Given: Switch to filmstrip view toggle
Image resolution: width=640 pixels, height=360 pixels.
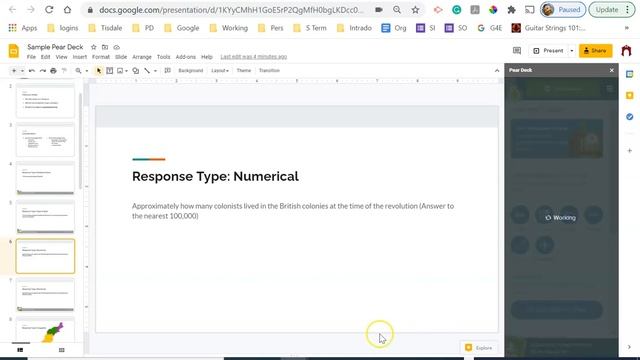Looking at the screenshot, I should tap(20, 350).
